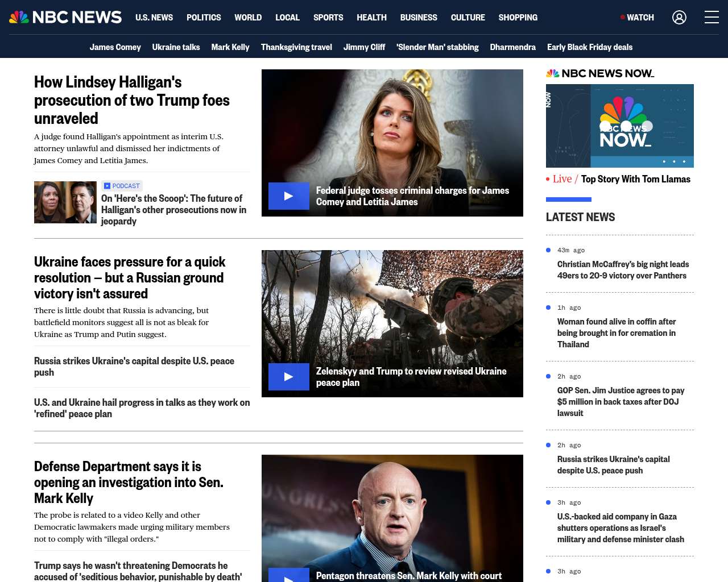Open the NBC News Now live stream thumbnail
The image size is (728, 582).
620,126
